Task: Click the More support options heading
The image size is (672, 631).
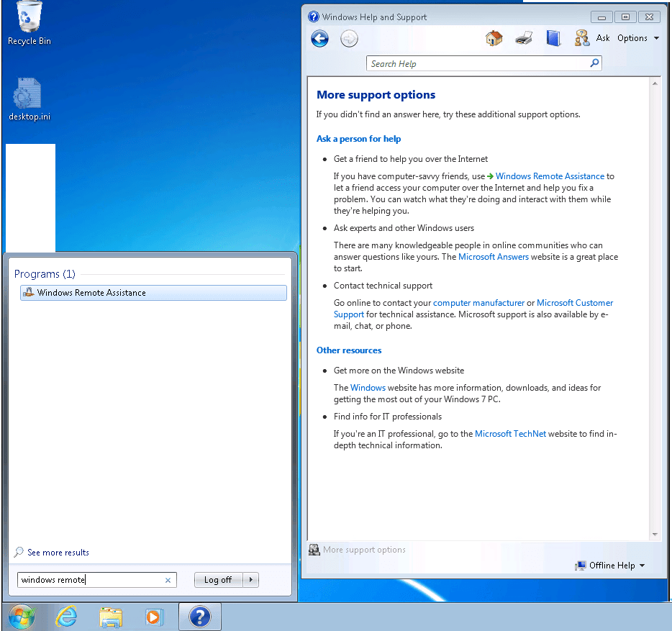Action: [376, 95]
